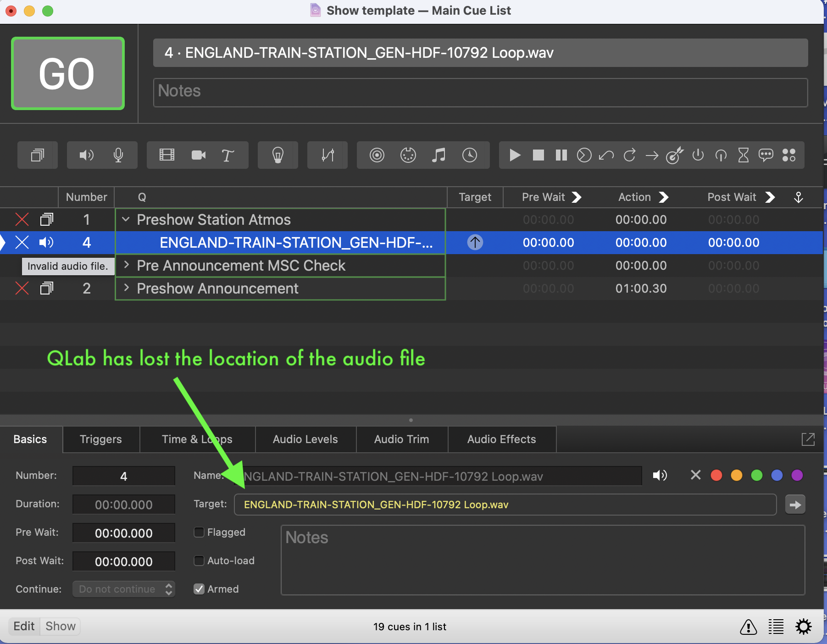The image size is (827, 644).
Task: Expand the Action column arrow
Action: point(663,197)
